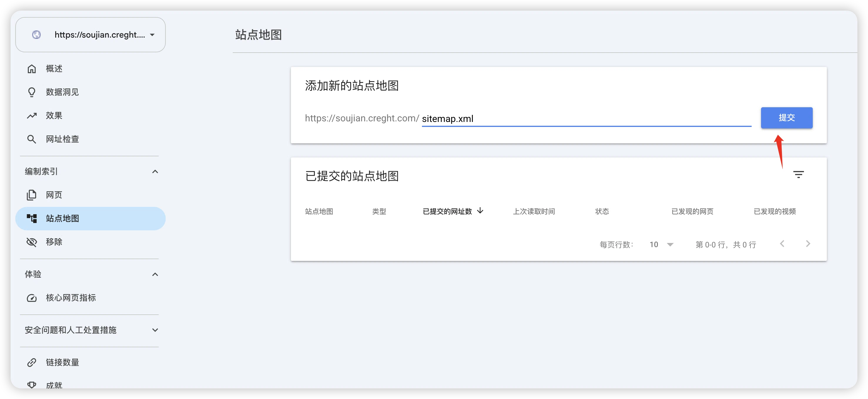Click the 类型 column header

click(x=379, y=211)
